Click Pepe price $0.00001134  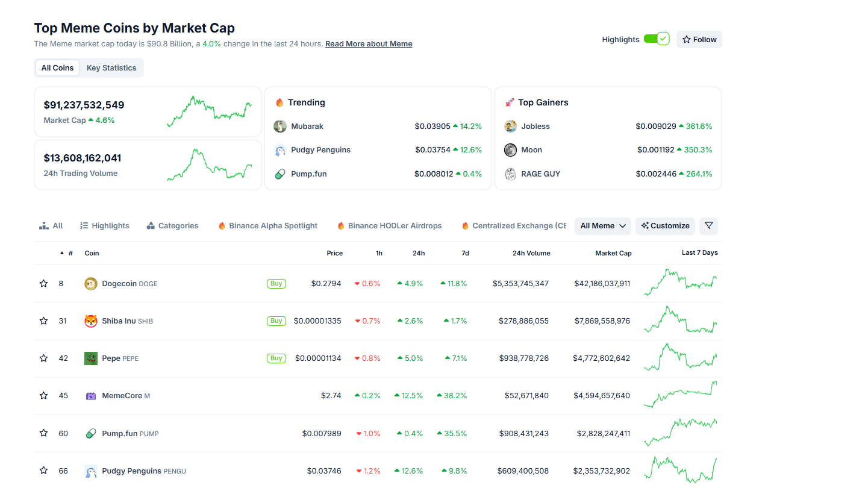click(318, 358)
